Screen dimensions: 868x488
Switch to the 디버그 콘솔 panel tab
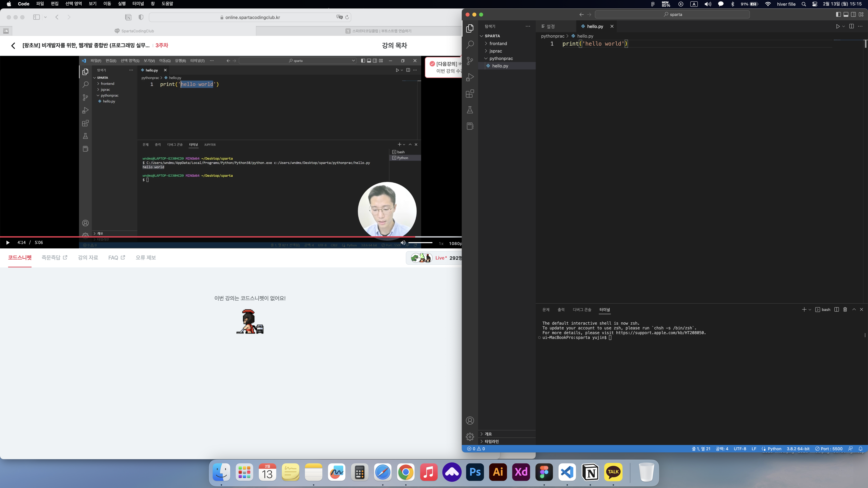coord(582,310)
